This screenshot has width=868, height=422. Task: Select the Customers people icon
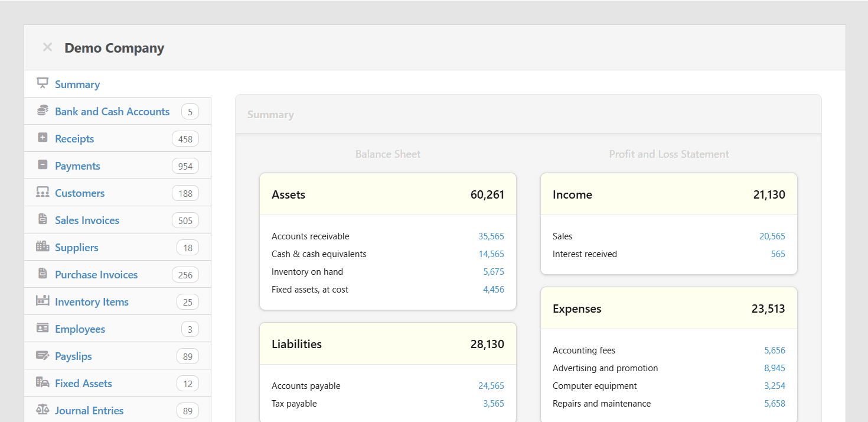pos(42,191)
